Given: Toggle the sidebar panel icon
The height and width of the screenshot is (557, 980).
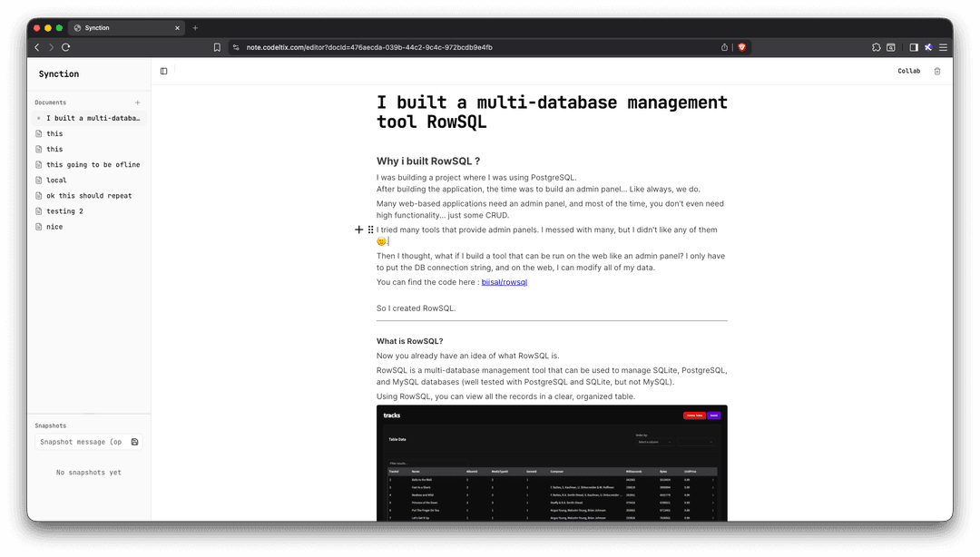Looking at the screenshot, I should click(x=163, y=72).
